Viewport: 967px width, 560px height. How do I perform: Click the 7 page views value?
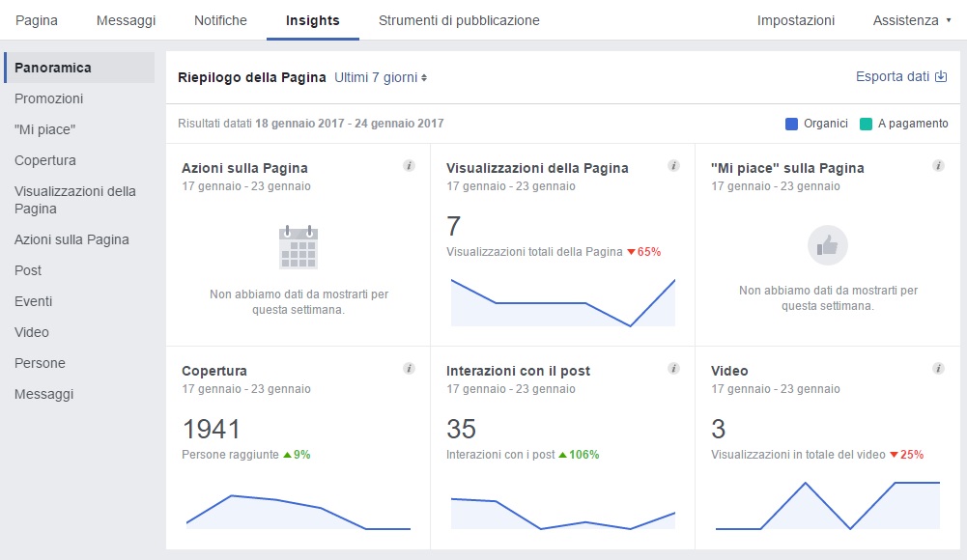454,227
